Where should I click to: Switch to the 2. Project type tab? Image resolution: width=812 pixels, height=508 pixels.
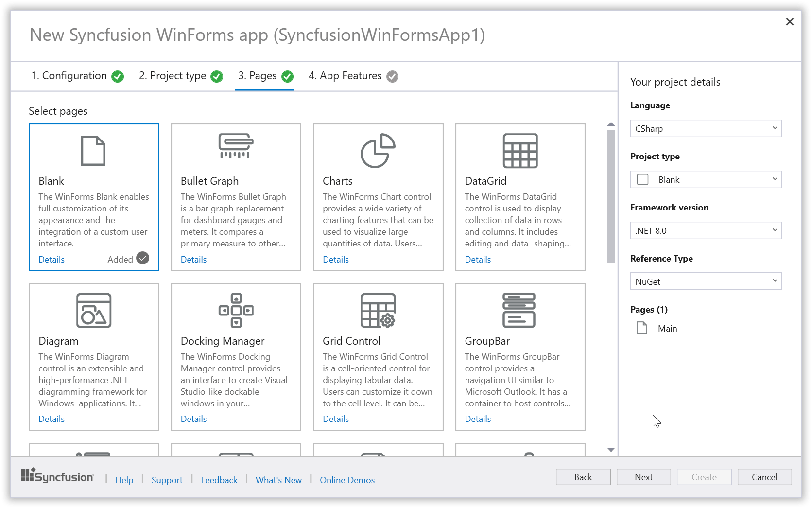(x=180, y=76)
